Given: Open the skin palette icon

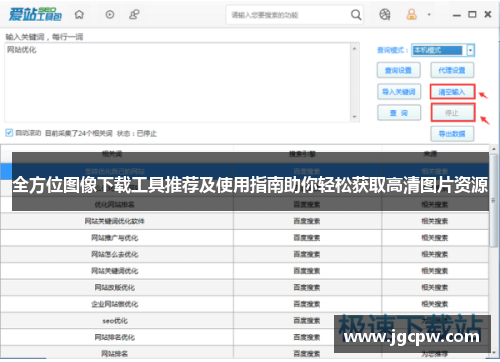Looking at the screenshot, I should [x=385, y=15].
